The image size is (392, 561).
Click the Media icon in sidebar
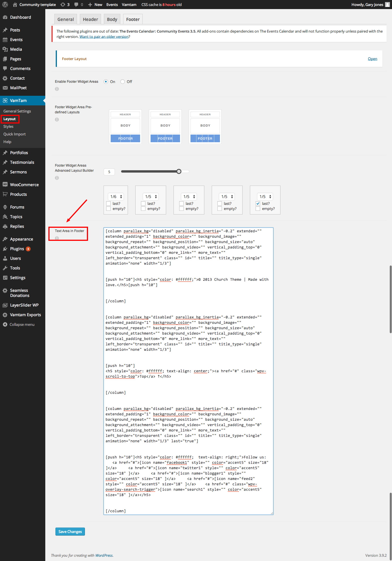pos(5,49)
